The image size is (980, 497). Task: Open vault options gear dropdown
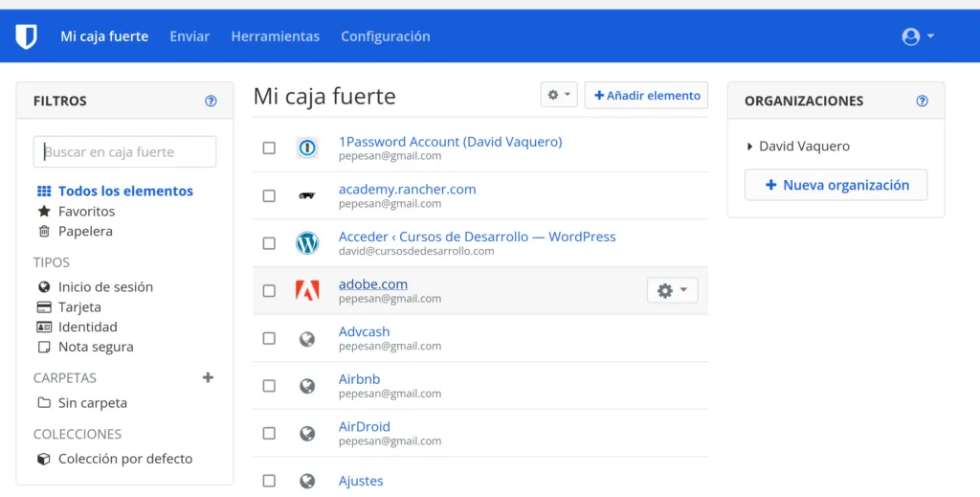click(x=559, y=95)
